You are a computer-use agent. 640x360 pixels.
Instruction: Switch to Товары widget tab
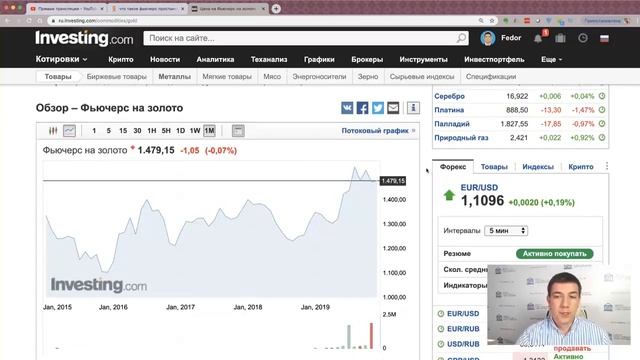(494, 167)
